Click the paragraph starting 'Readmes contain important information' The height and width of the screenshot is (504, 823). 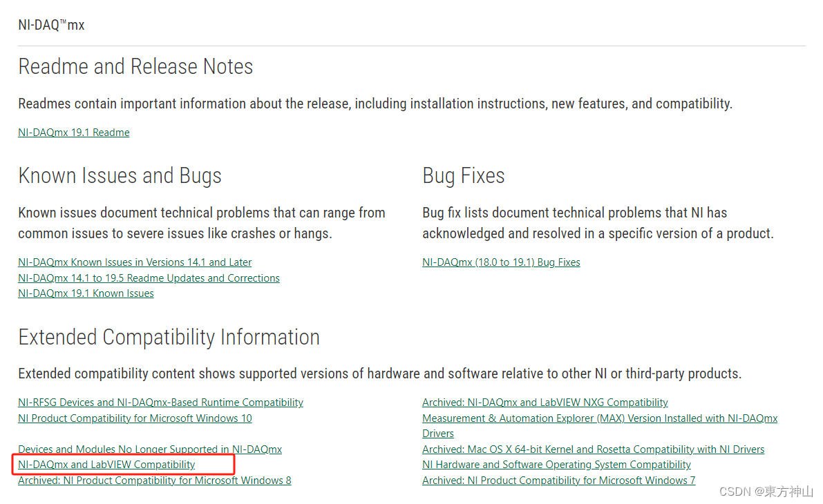click(x=375, y=104)
